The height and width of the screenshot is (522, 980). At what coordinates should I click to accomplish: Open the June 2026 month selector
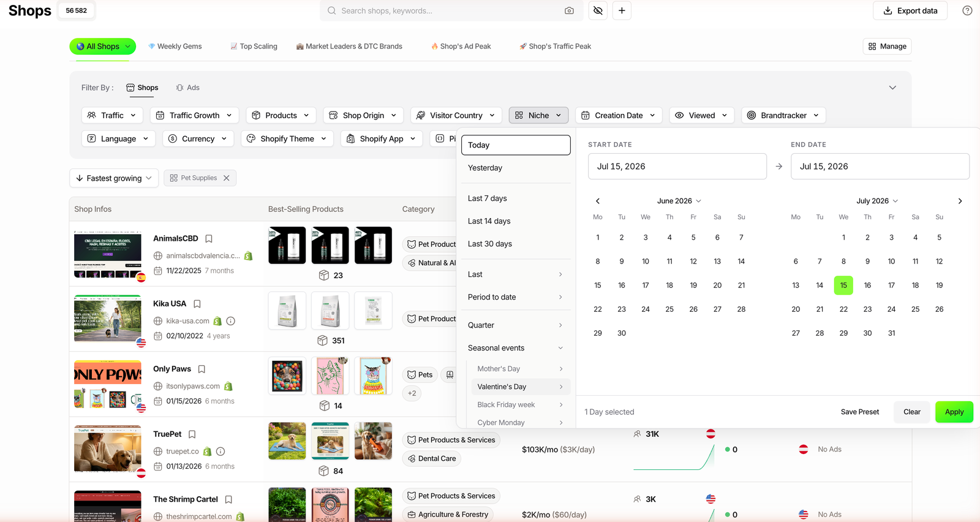tap(679, 201)
